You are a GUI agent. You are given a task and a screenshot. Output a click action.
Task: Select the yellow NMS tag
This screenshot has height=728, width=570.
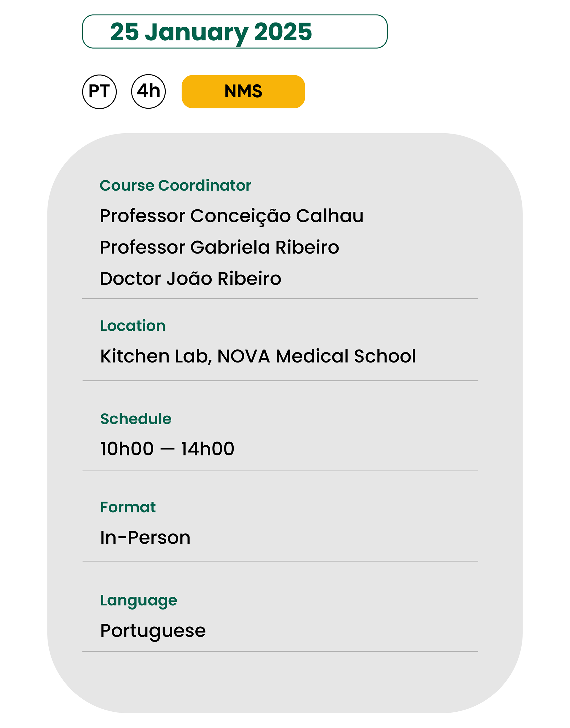coord(243,91)
